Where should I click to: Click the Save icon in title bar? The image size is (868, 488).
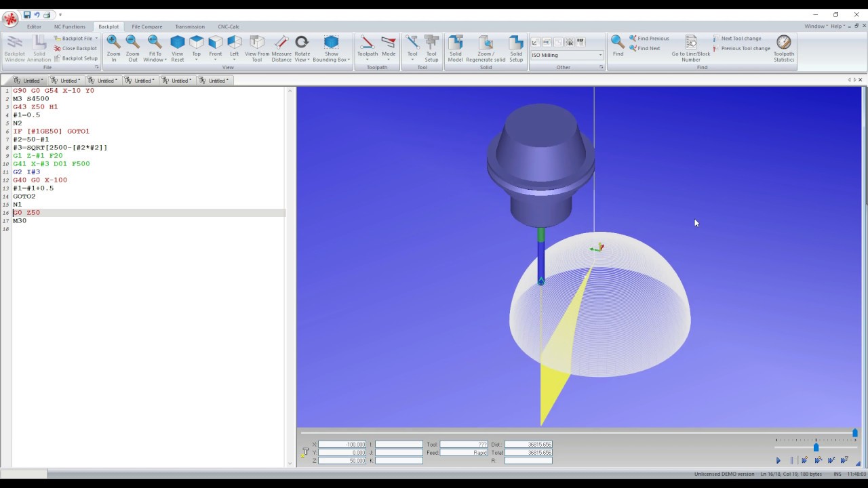pyautogui.click(x=27, y=15)
